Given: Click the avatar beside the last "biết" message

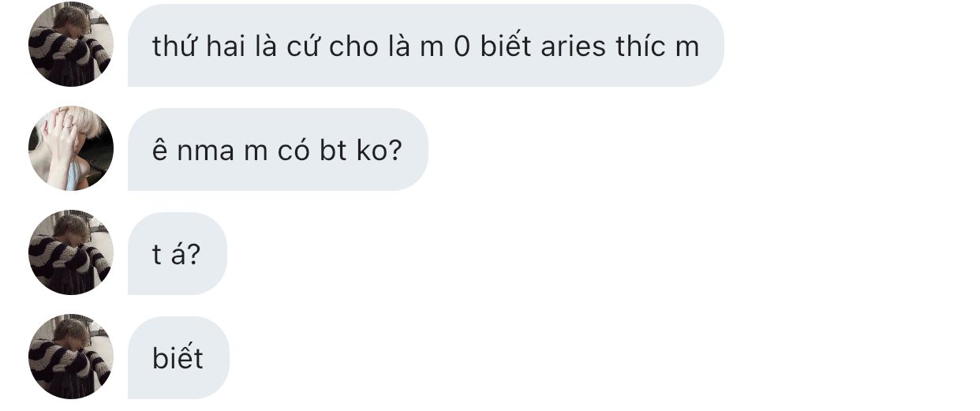Looking at the screenshot, I should (71, 357).
